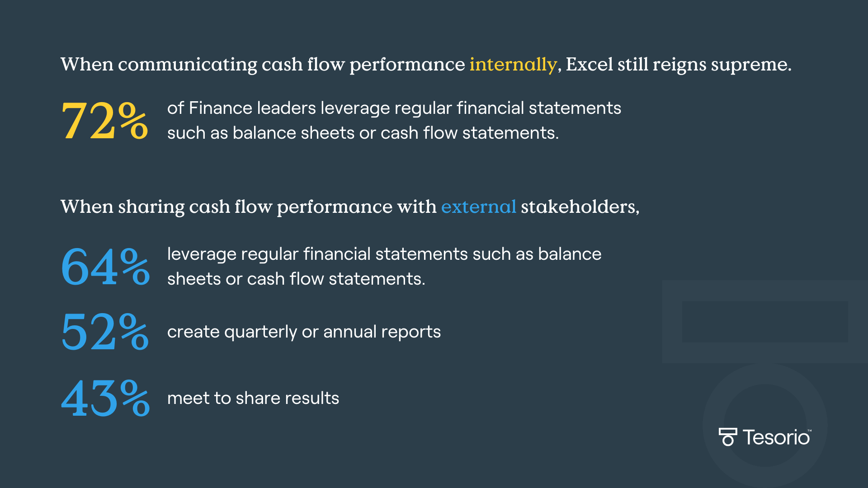The width and height of the screenshot is (868, 488).
Task: Click the Tesorio wordmark text
Action: pyautogui.click(x=776, y=437)
